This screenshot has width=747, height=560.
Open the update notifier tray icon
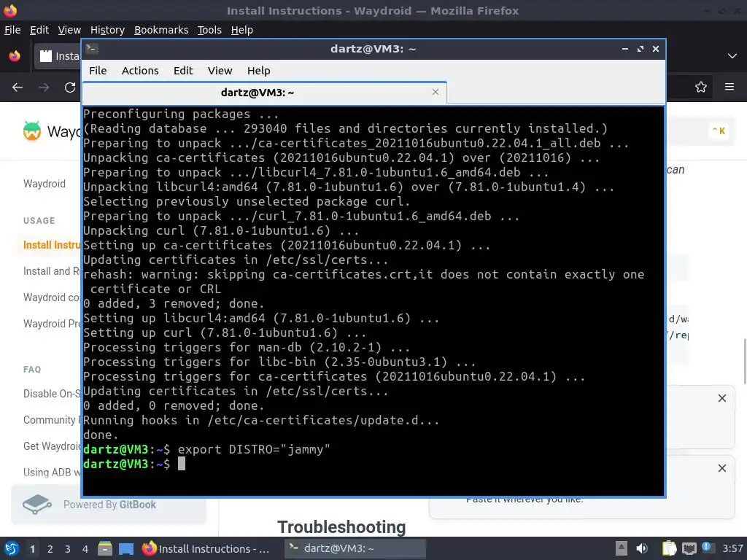coord(708,548)
